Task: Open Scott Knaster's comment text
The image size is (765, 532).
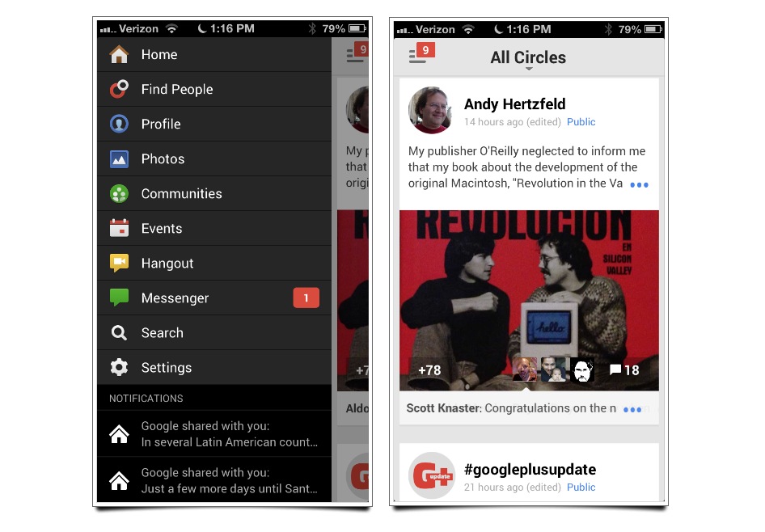Action: pyautogui.click(x=511, y=408)
